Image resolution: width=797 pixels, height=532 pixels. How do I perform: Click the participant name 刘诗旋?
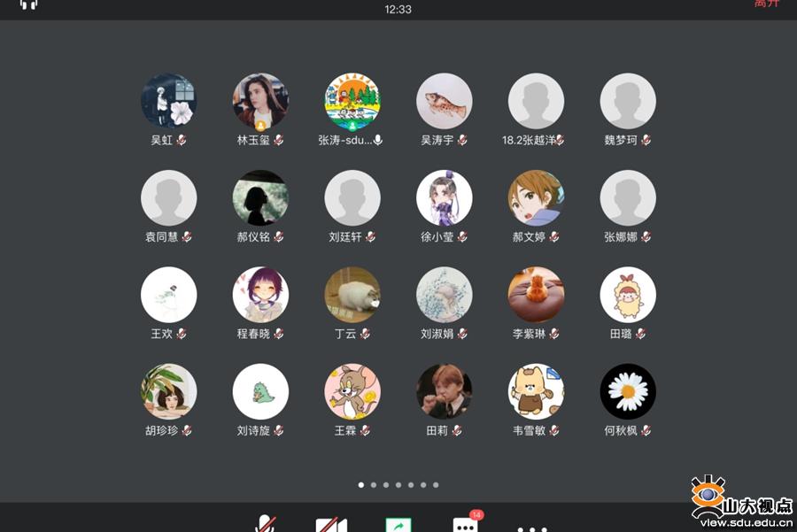pos(253,430)
